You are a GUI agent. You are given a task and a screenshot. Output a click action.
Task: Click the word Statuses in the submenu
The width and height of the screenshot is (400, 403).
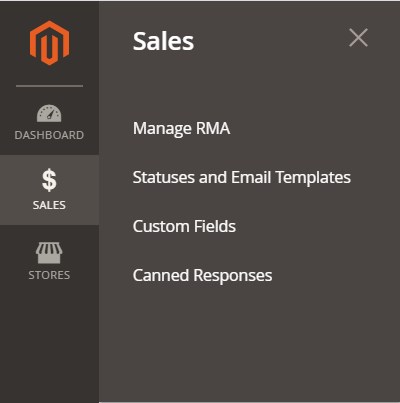point(164,177)
